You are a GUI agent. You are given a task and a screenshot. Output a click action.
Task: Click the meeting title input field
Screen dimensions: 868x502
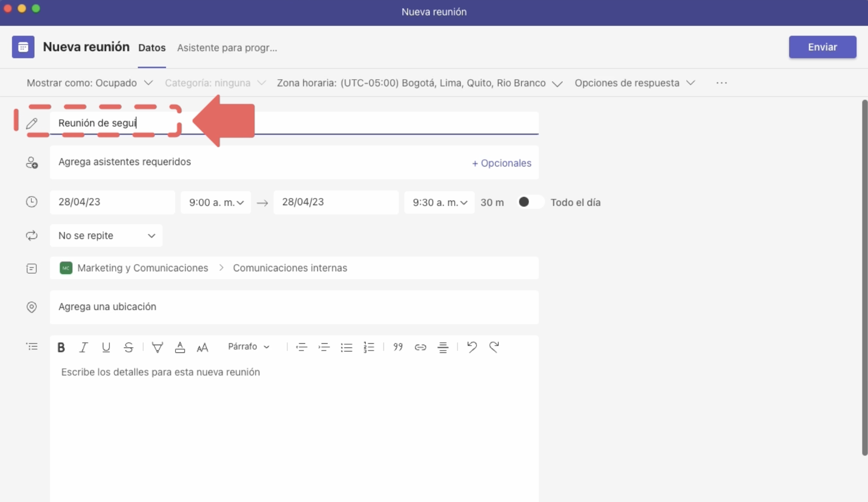[294, 123]
